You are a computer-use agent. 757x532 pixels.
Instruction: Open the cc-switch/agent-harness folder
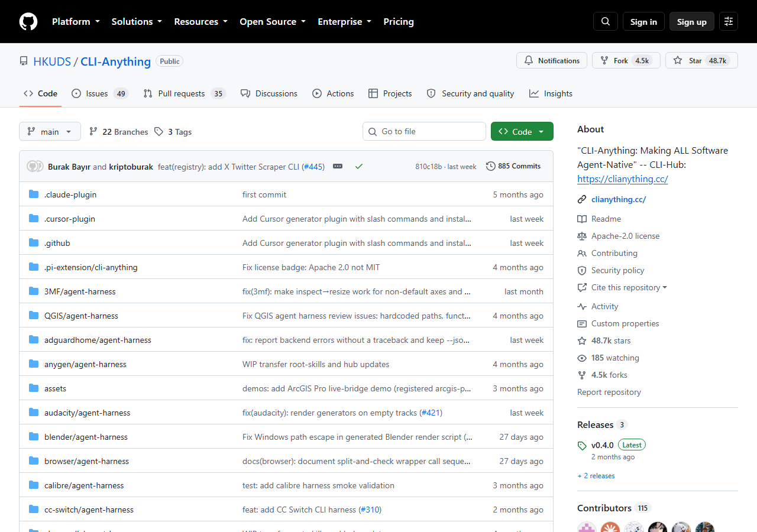89,510
